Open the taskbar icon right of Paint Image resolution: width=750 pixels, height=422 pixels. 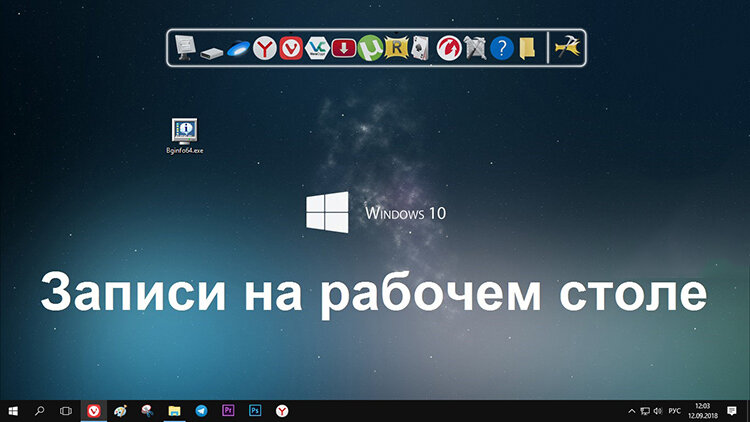pos(147,411)
